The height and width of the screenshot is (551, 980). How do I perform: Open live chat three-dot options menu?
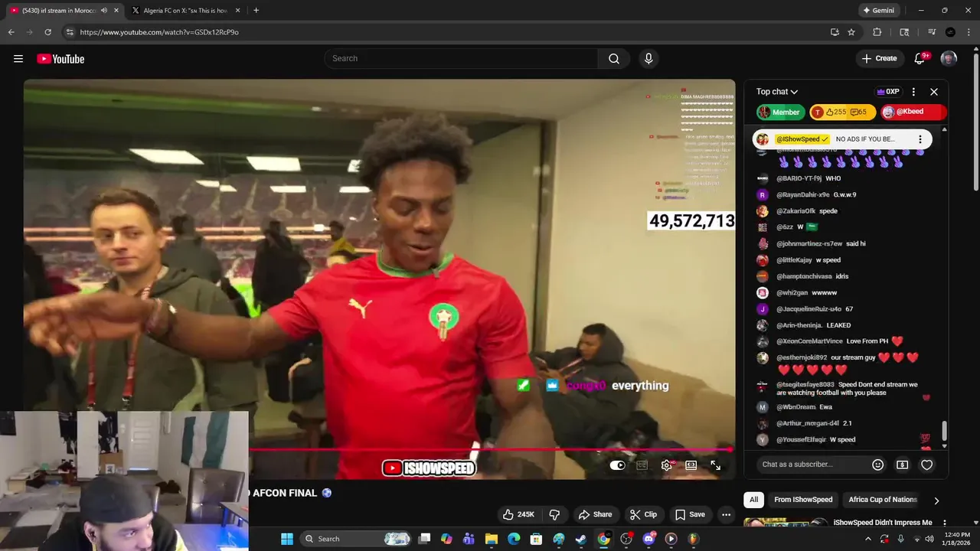click(x=913, y=92)
